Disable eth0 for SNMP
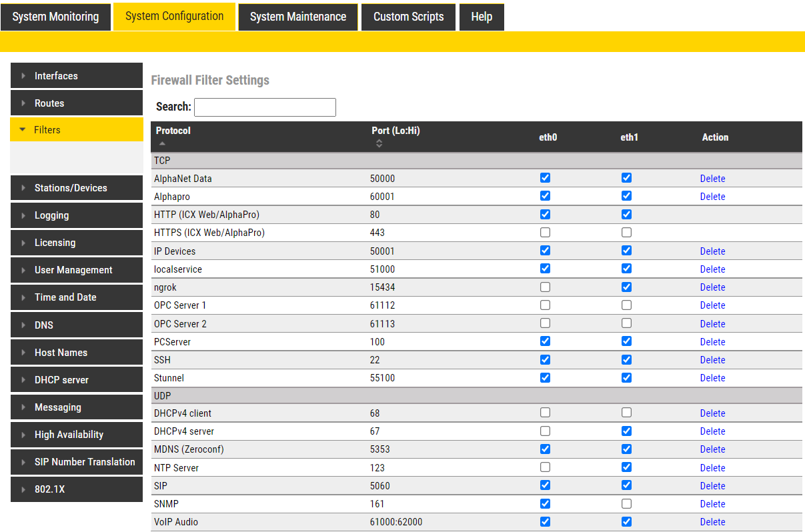This screenshot has height=532, width=805. pyautogui.click(x=546, y=504)
